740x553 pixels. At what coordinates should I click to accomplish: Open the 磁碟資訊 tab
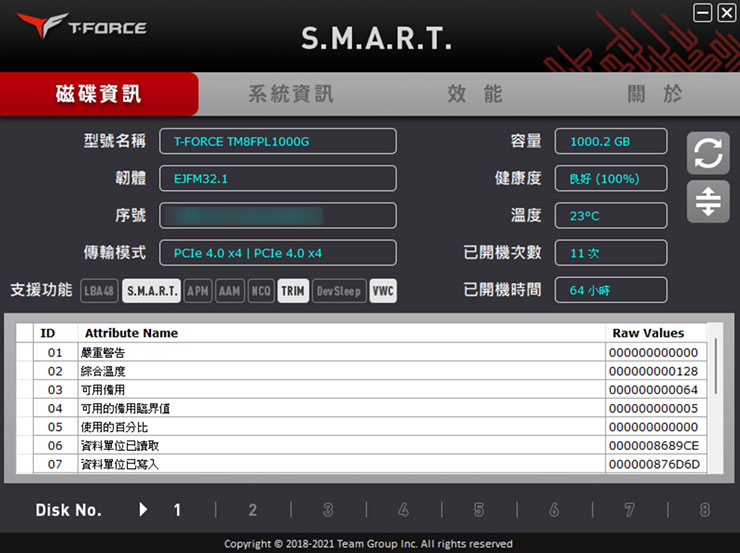99,94
